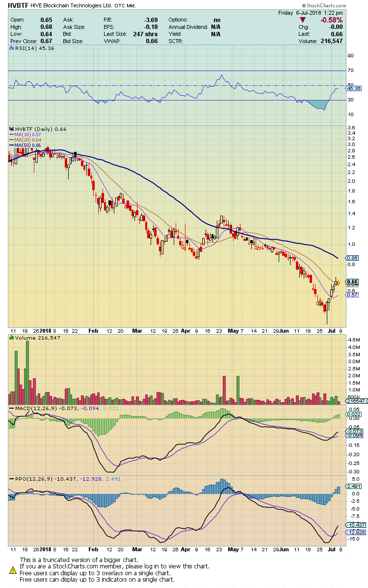Click the PPO(12,26,9) indicator label
Image resolution: width=368 pixels, height=588 pixels.
(33, 479)
